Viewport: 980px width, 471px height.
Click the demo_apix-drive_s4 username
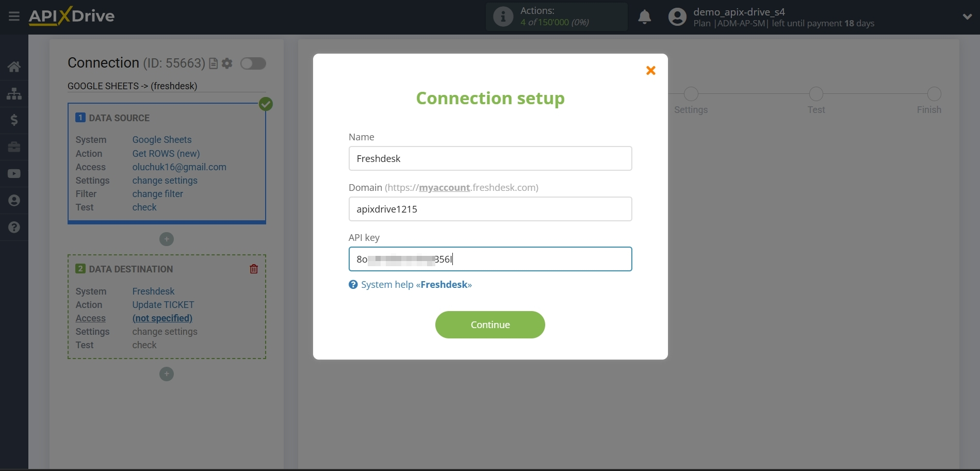[739, 11]
